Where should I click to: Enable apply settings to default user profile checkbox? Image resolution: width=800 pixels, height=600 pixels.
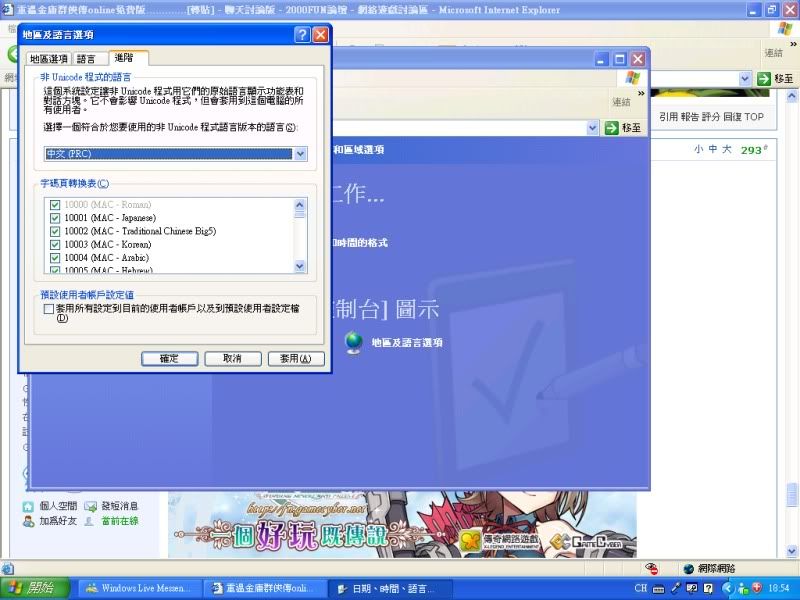pos(49,309)
